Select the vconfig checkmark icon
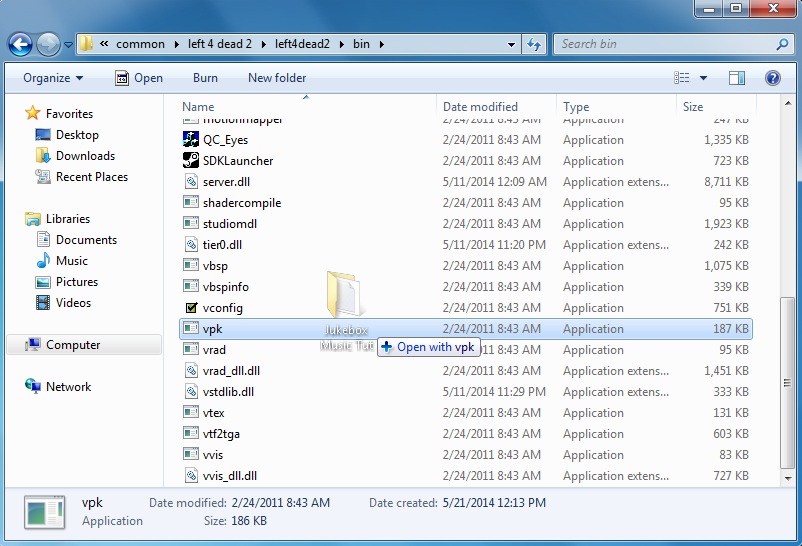802x546 pixels. pos(191,308)
